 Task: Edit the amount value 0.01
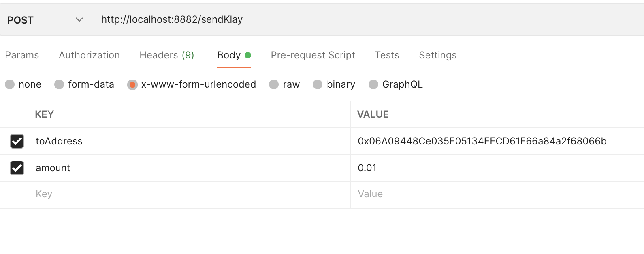pos(367,168)
